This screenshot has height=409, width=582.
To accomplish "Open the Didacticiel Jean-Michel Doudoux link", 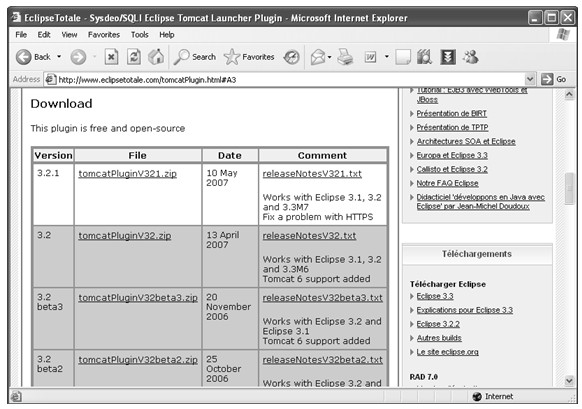I will [480, 202].
